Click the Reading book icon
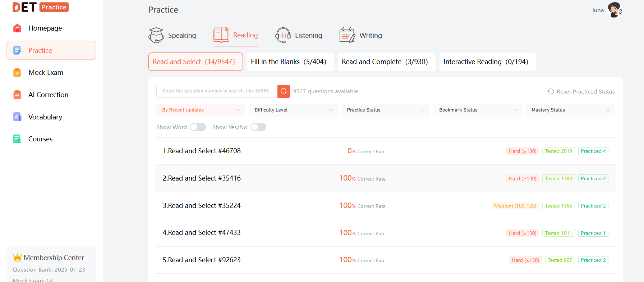Viewport: 644px width, 282px height. [221, 35]
